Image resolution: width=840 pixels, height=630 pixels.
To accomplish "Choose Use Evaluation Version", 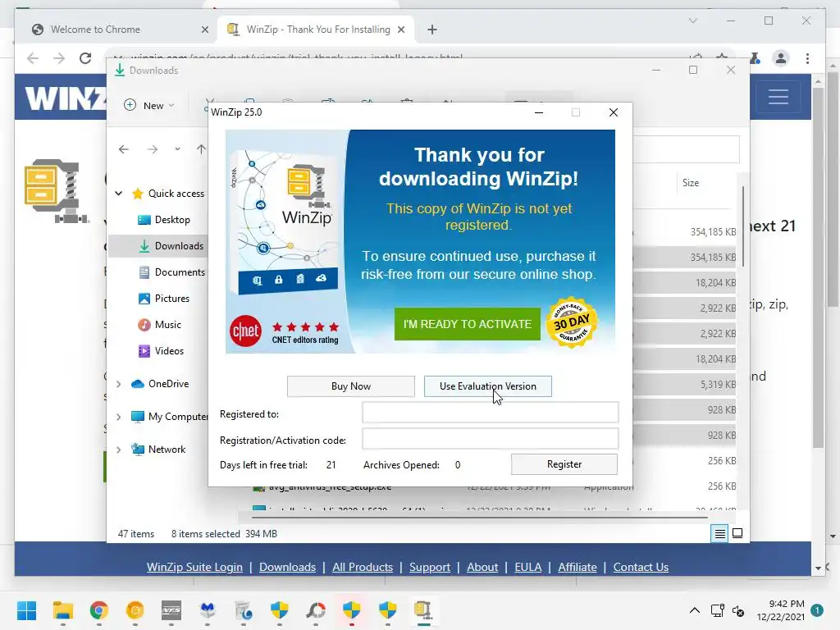I will (487, 386).
